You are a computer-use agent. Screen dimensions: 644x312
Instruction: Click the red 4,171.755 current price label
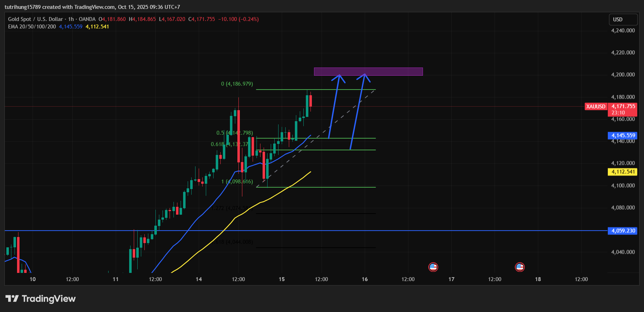click(x=623, y=107)
